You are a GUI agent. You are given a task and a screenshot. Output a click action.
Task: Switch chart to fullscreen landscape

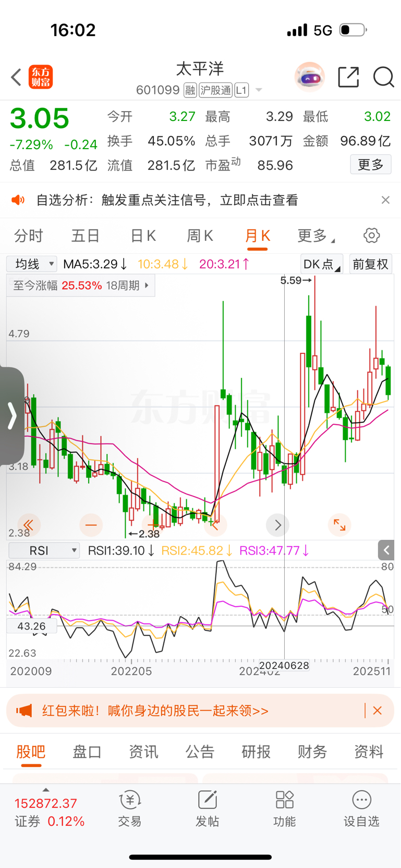339,525
